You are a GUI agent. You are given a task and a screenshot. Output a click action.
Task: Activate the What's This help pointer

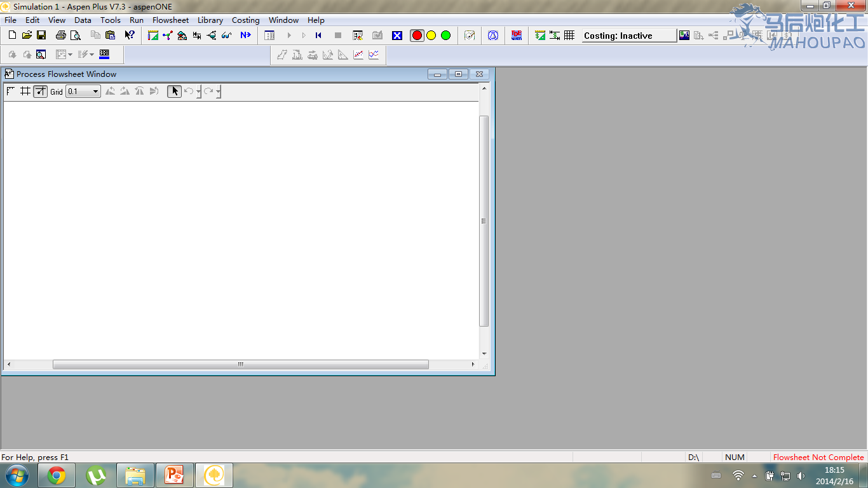tap(130, 36)
